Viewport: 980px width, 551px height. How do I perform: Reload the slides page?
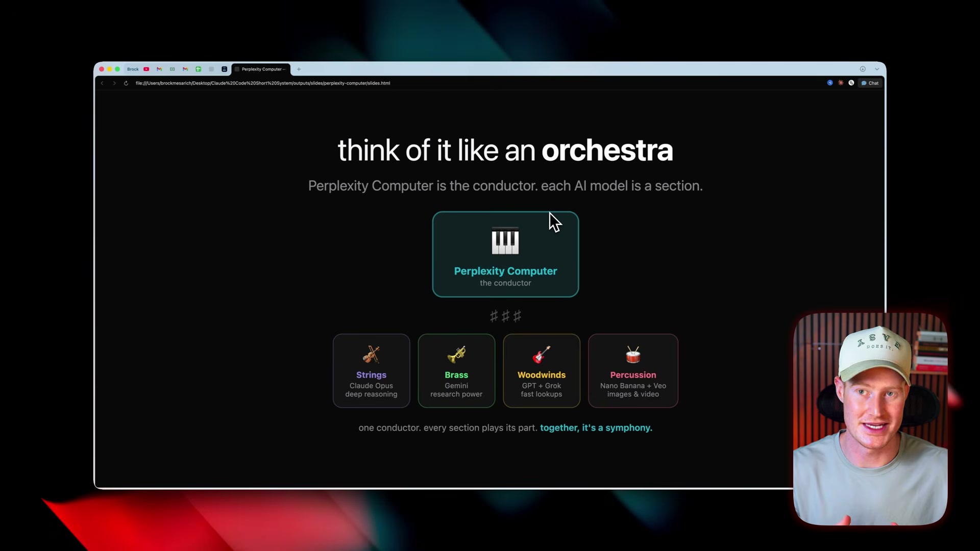[x=126, y=83]
